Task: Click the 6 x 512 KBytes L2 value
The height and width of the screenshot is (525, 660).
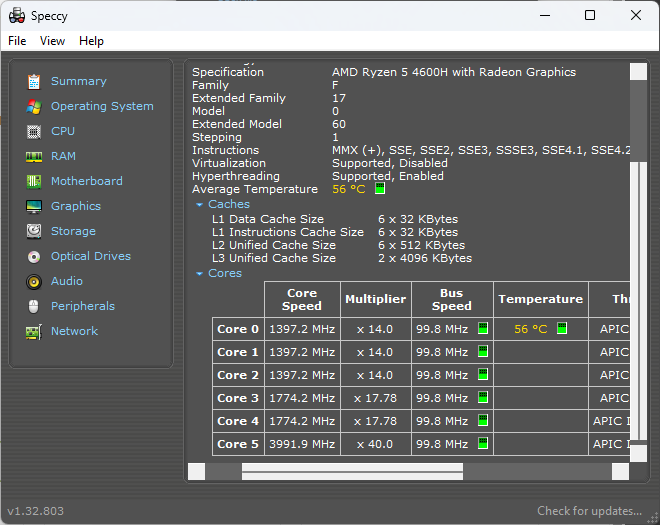Action: point(421,245)
